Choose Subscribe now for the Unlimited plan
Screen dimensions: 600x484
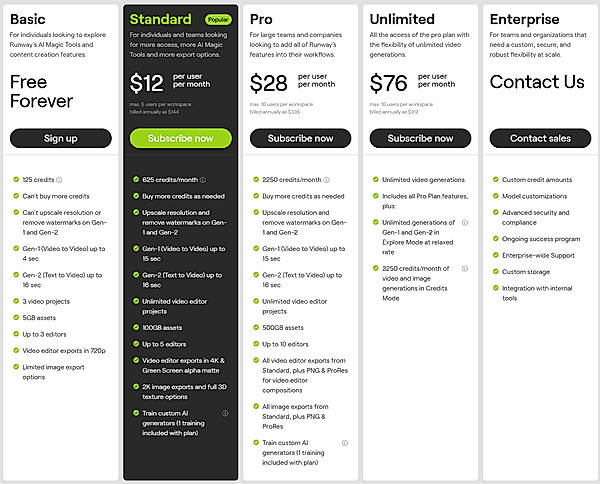pos(419,138)
